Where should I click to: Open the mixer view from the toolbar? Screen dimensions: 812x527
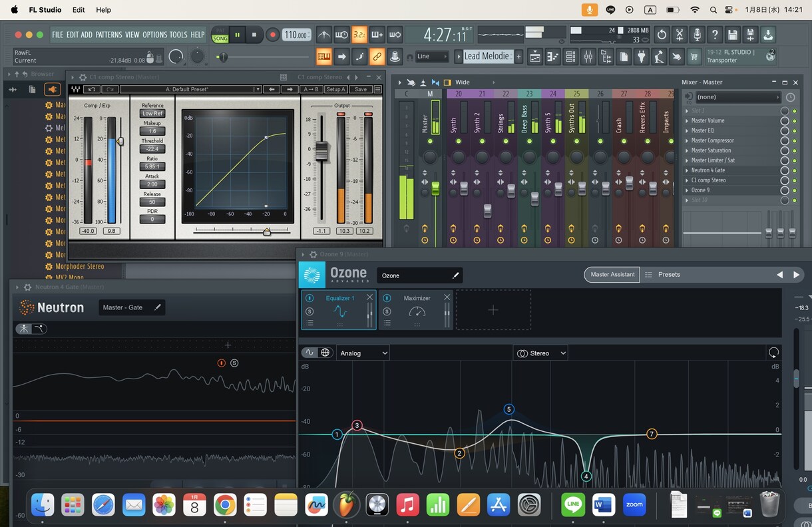pos(588,57)
